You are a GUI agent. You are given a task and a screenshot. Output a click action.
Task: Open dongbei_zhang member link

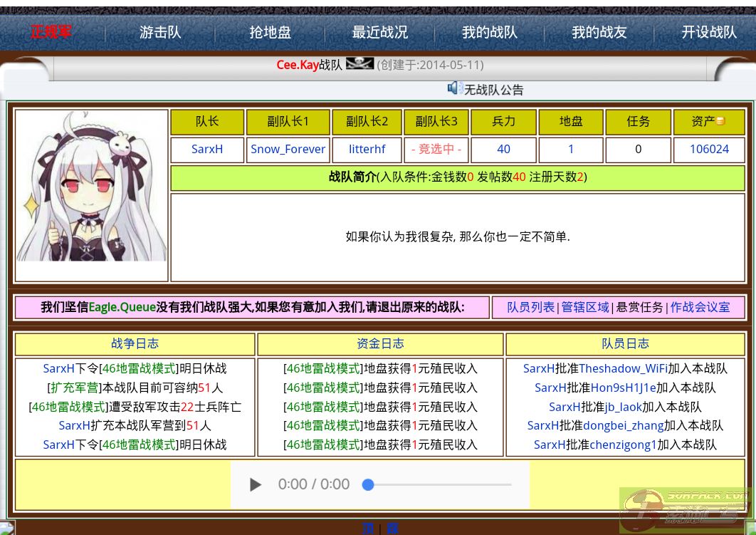(x=624, y=425)
